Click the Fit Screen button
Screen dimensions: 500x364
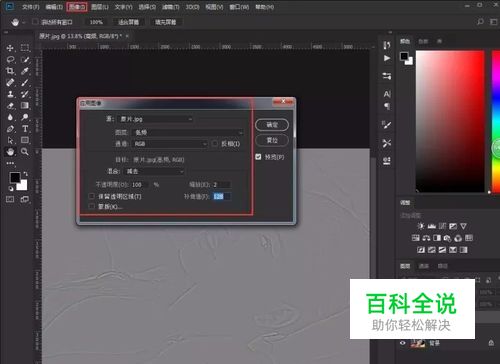128,22
